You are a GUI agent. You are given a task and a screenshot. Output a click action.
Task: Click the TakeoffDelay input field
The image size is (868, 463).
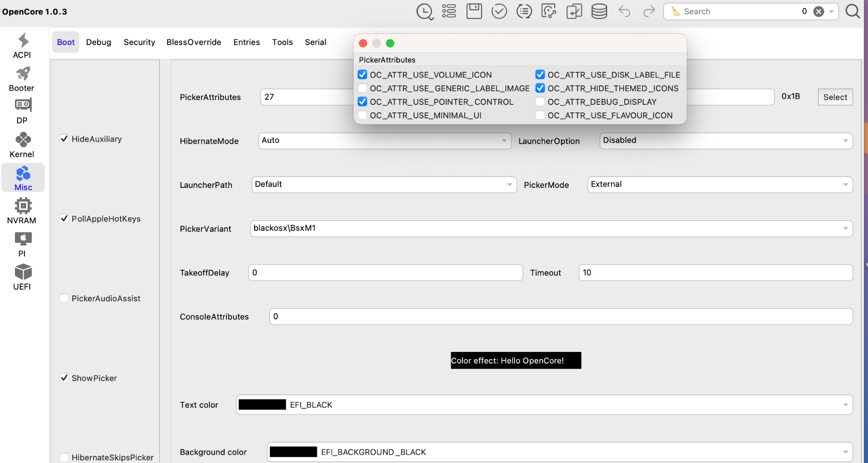386,272
